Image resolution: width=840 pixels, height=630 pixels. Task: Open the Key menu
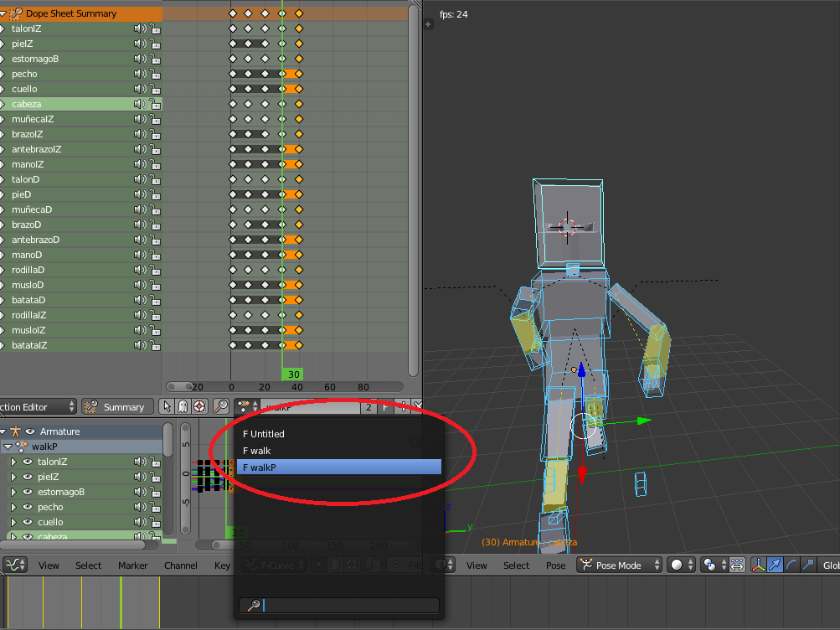(222, 565)
